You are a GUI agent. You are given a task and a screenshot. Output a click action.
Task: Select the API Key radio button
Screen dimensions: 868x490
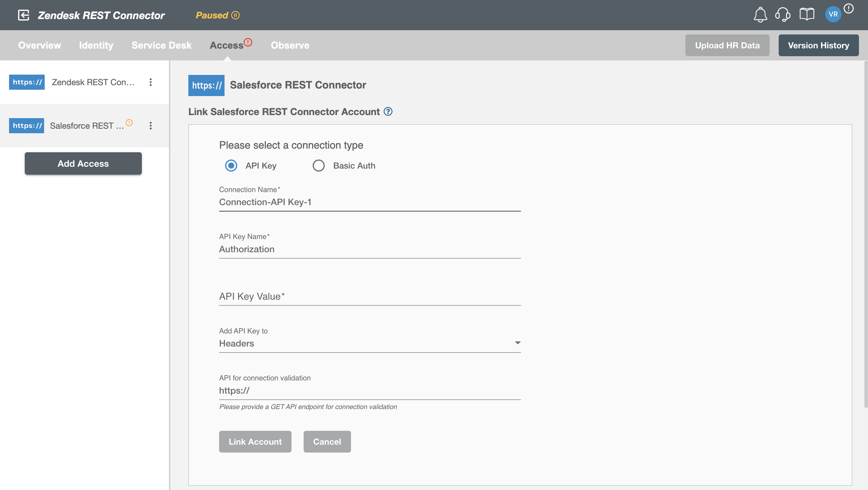(x=231, y=166)
